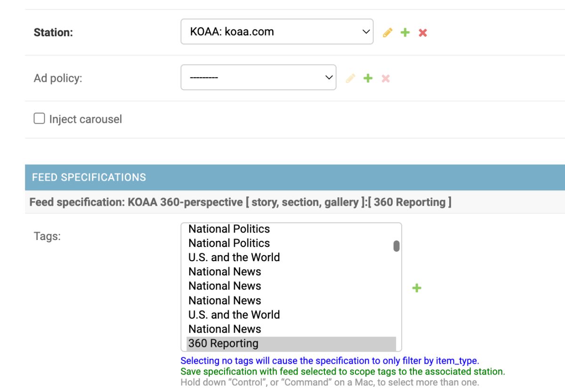Image resolution: width=565 pixels, height=392 pixels.
Task: Add a new tag with the green plus
Action: click(417, 288)
